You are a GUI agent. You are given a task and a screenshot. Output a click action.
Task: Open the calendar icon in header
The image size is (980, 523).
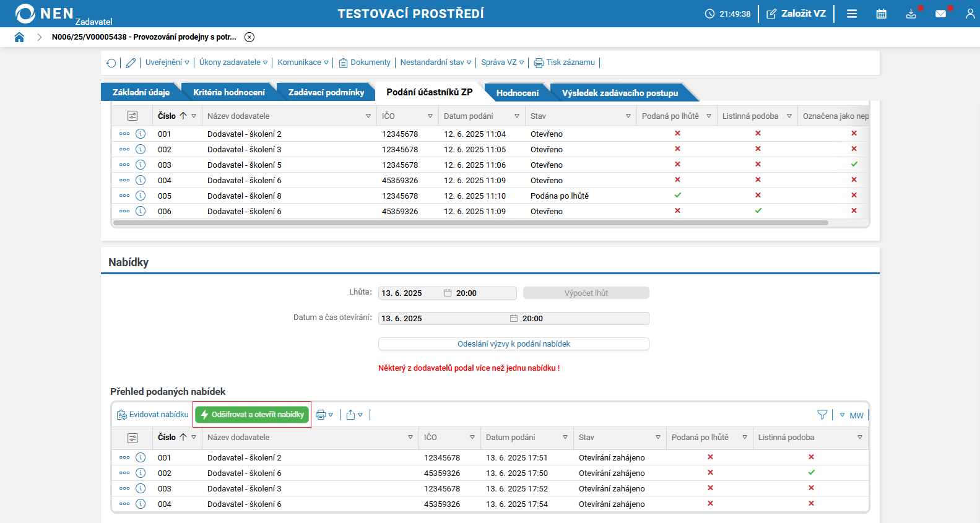click(x=881, y=14)
